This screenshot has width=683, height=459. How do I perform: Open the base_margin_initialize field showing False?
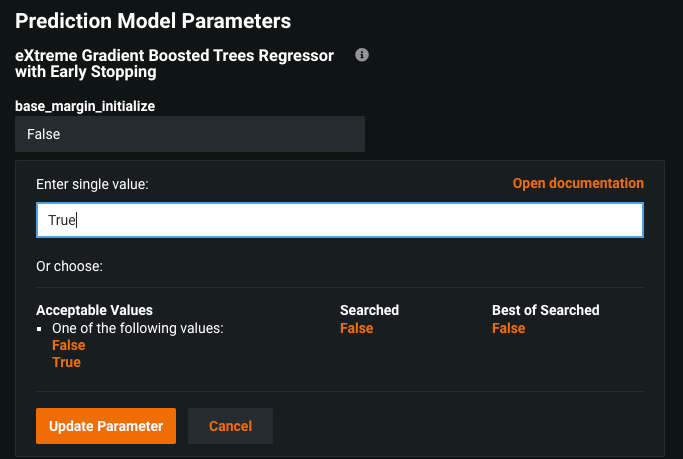tap(190, 133)
